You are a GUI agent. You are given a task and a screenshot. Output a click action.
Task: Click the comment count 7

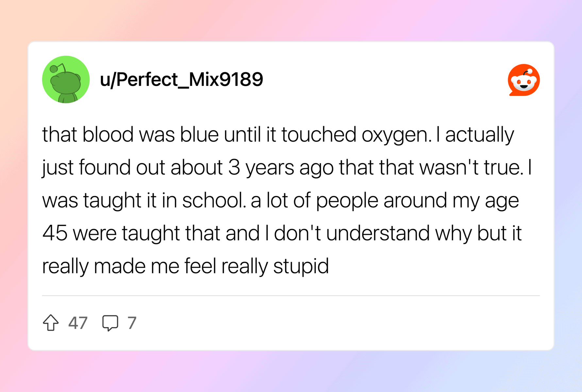(x=132, y=323)
